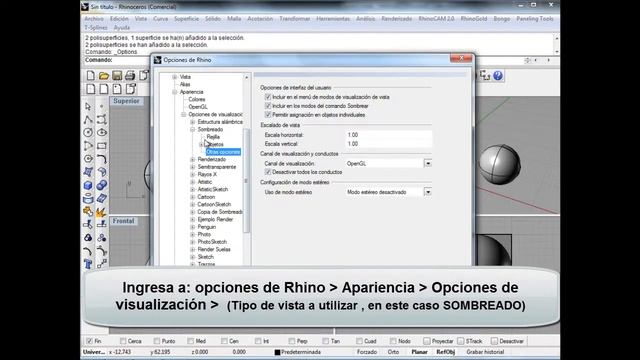Viewport: 640px width, 360px height.
Task: Select the control point Curve tool
Action: pyautogui.click(x=102, y=120)
